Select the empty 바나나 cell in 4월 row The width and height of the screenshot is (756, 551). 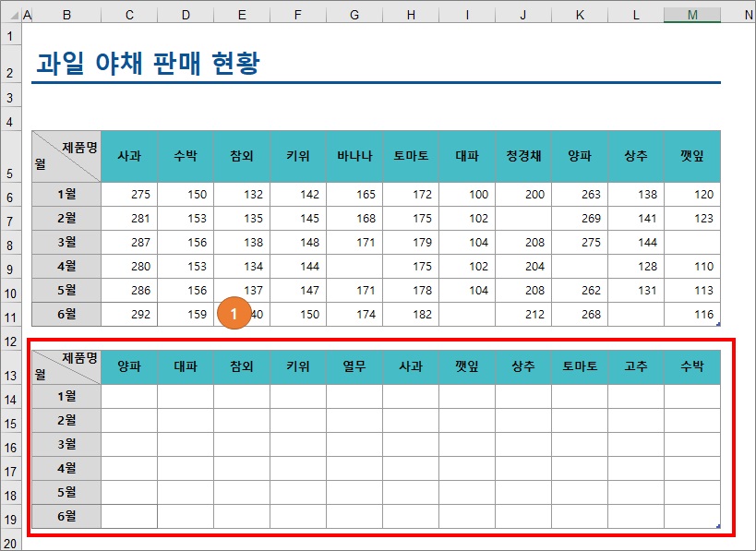click(354, 266)
